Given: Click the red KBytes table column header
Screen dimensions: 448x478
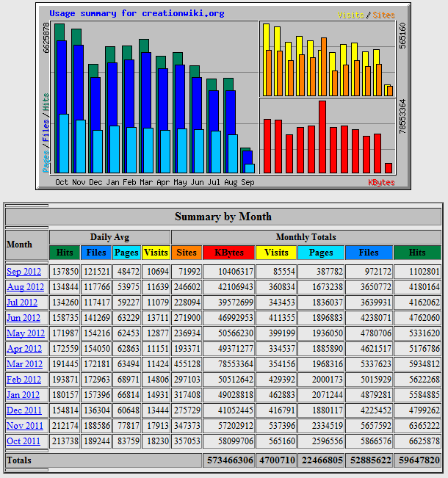Looking at the screenshot, I should [x=229, y=253].
